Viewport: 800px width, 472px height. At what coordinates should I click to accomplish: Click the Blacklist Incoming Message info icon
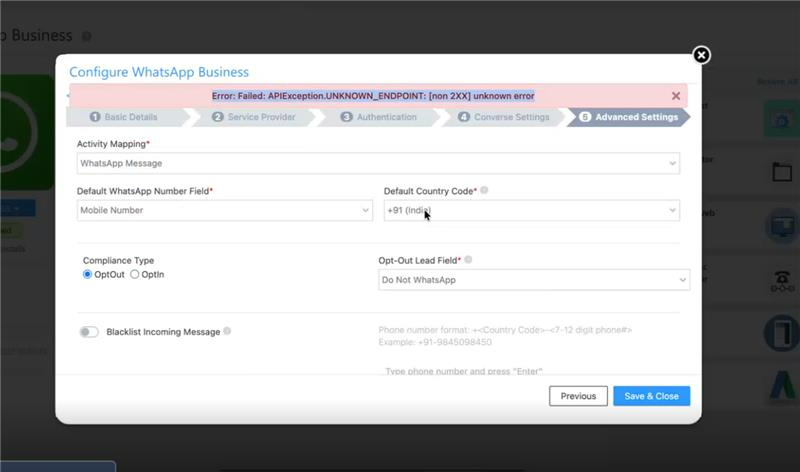pos(228,331)
